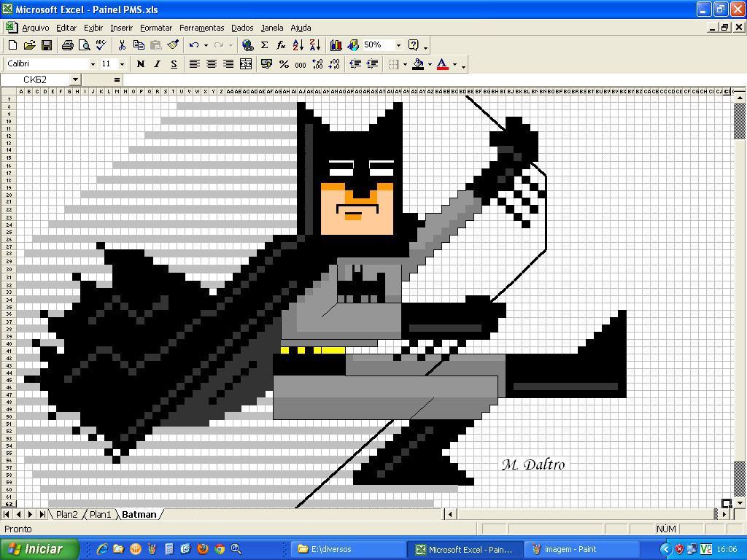This screenshot has height=560, width=747.
Task: Cut selection with the scissors icon
Action: click(122, 45)
